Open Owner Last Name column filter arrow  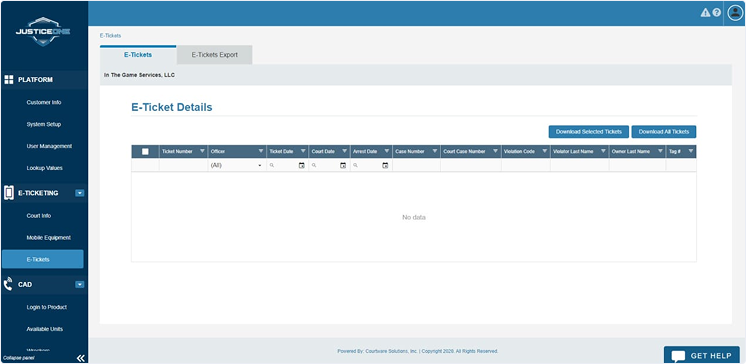click(x=660, y=151)
